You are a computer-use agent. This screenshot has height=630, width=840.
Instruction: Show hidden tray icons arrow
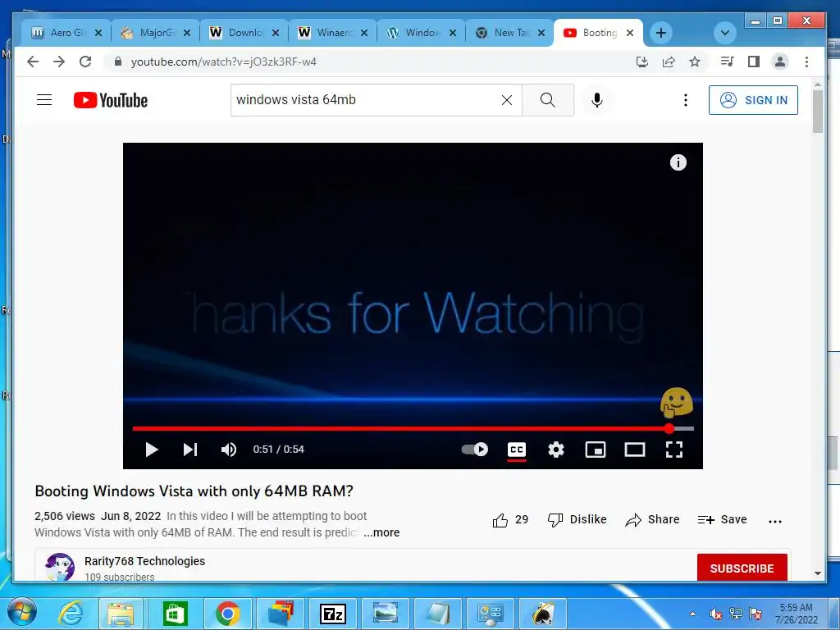[692, 614]
